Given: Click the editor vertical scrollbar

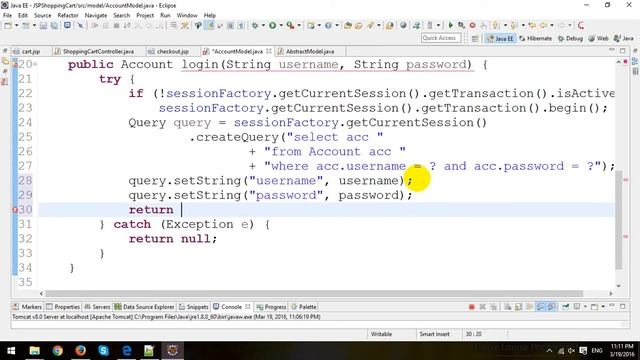Looking at the screenshot, I should (619, 220).
